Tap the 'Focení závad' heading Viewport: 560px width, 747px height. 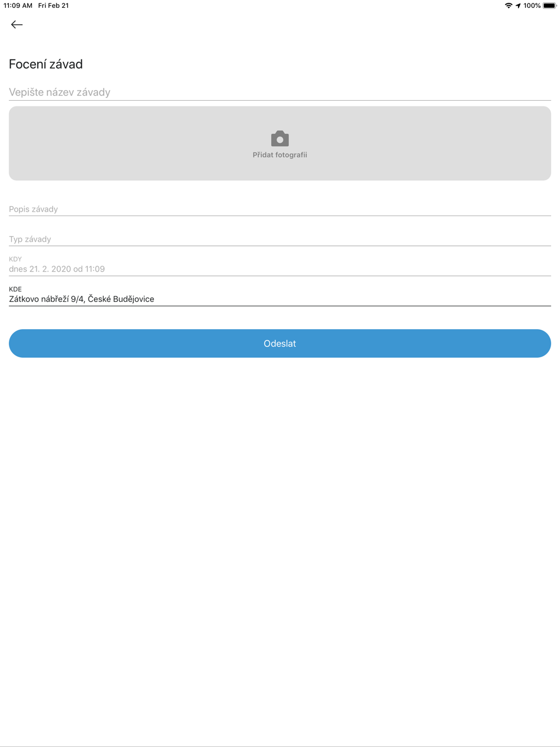pyautogui.click(x=46, y=64)
